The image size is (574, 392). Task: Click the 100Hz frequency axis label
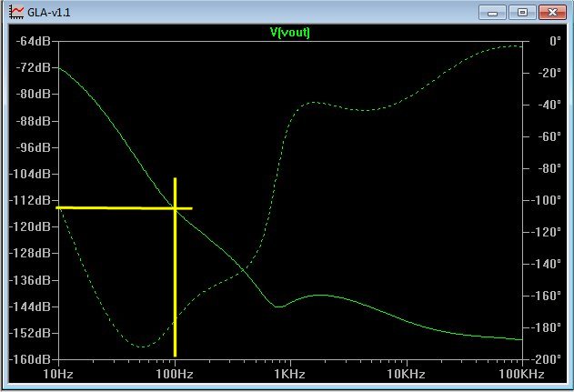tap(175, 375)
